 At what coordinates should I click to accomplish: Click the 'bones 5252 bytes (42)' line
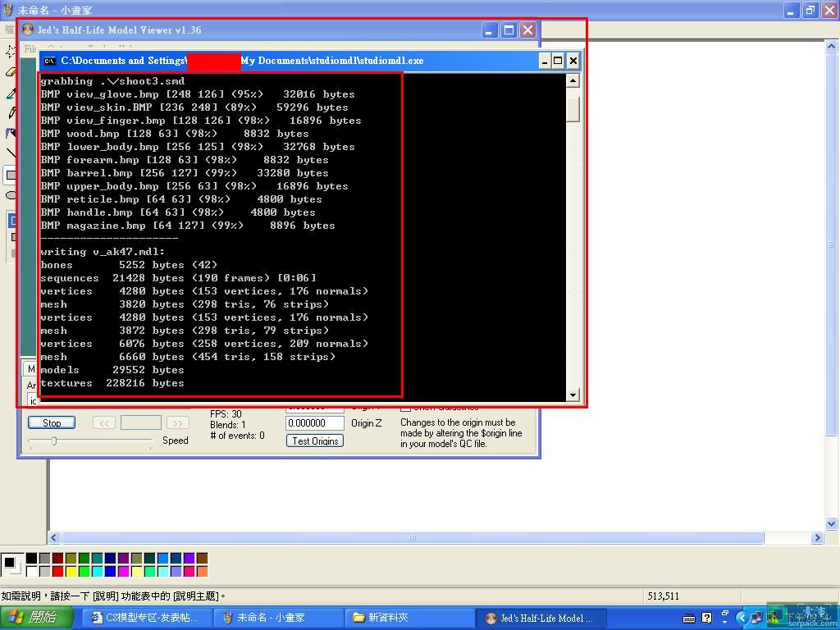click(129, 265)
